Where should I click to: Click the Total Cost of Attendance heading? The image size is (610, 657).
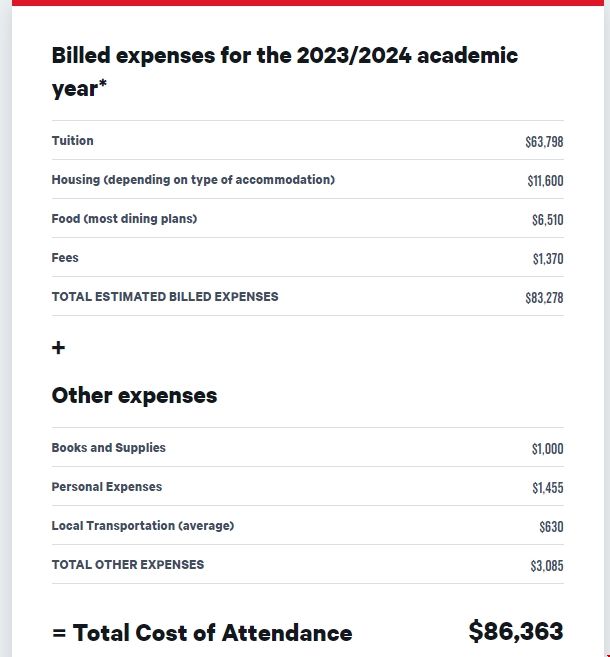202,633
